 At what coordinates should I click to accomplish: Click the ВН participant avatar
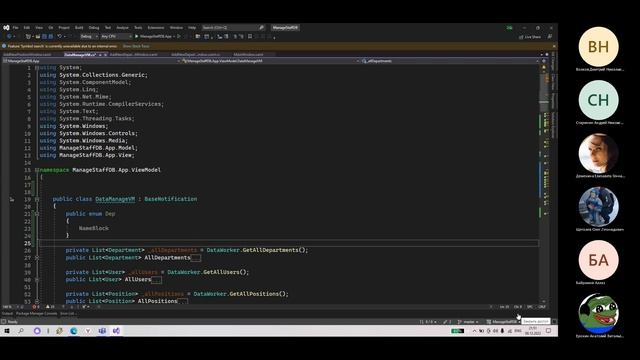click(598, 47)
